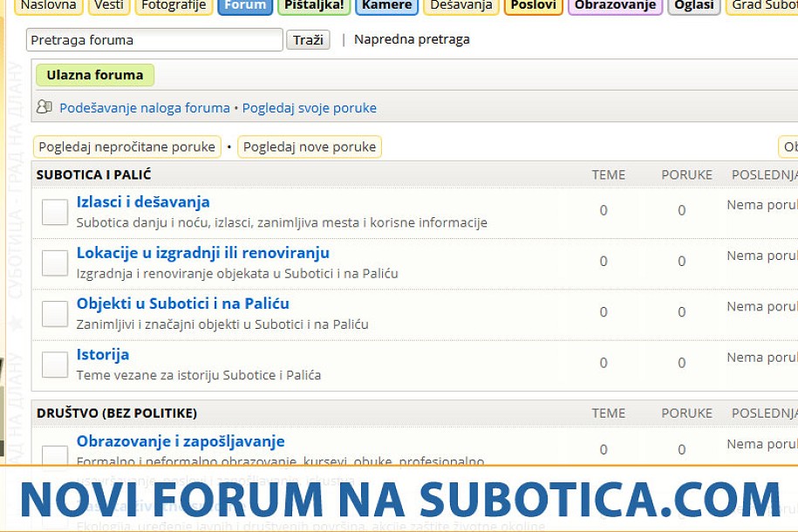Open Objekti u Subotici i na Paliću forum
Viewport: 798px width, 532px height.
(x=182, y=304)
